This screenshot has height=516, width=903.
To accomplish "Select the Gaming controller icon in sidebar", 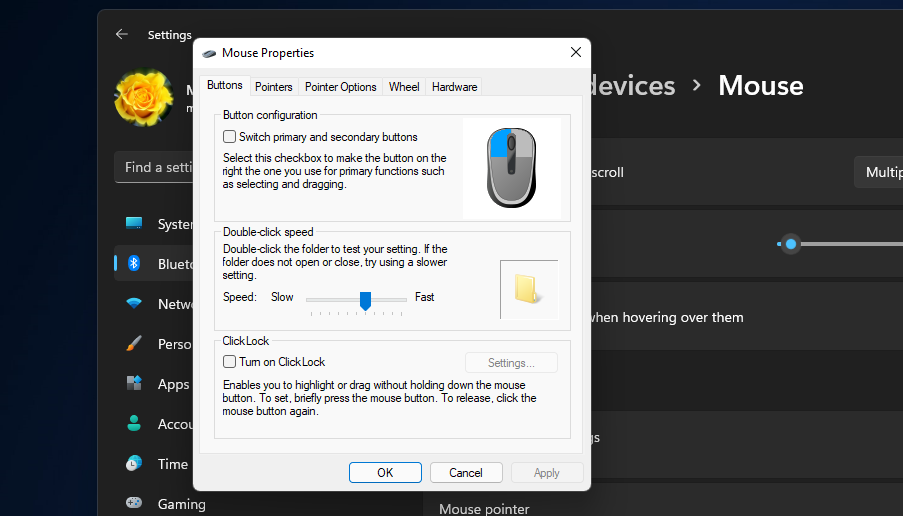I will (x=134, y=503).
